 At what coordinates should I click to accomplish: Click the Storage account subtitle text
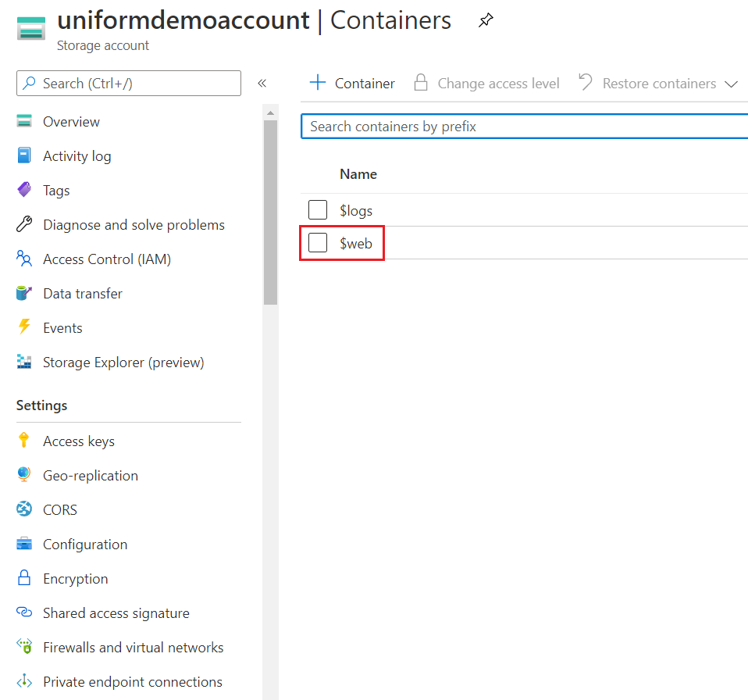[102, 45]
